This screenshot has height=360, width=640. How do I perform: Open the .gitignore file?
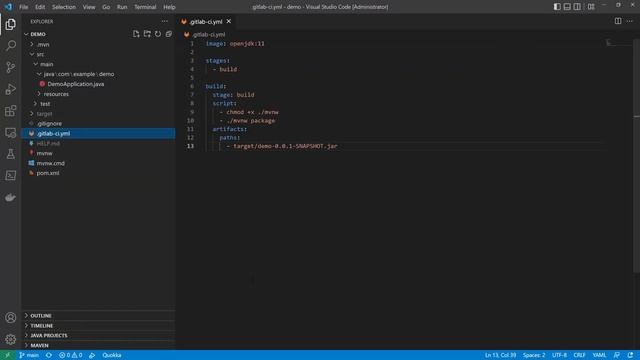tap(98, 123)
